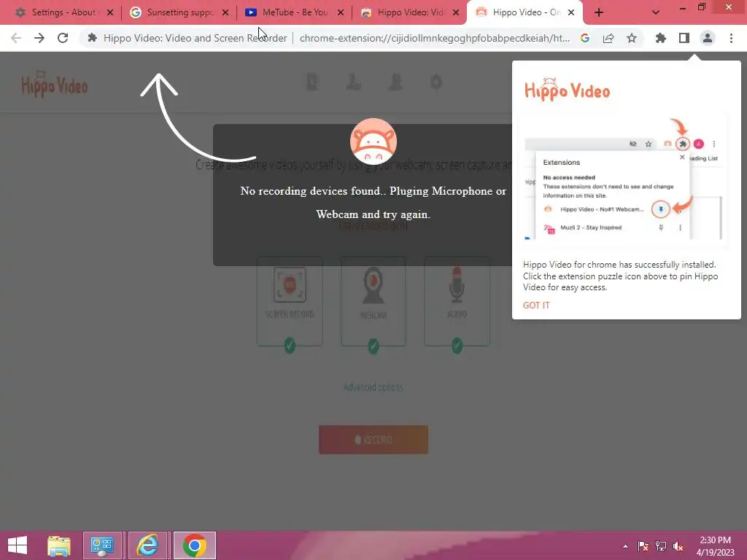Click the extensions pinning tutorial image
The image size is (747, 560).
click(x=625, y=179)
